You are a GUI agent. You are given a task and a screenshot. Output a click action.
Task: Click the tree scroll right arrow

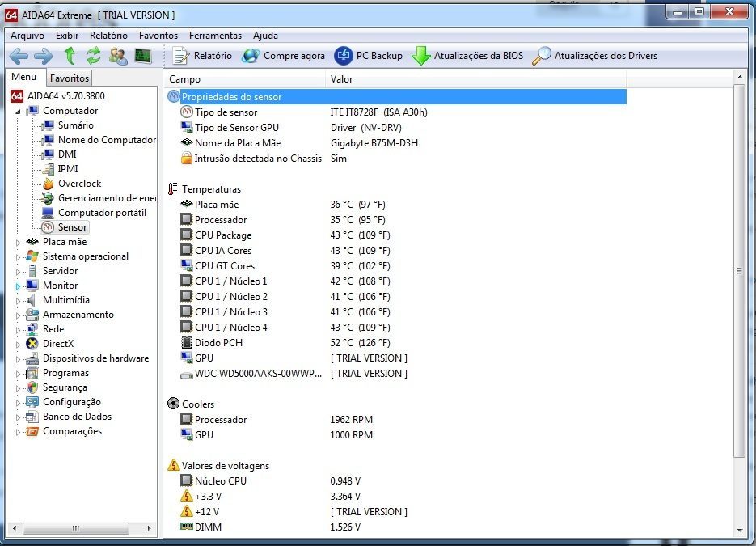(149, 528)
